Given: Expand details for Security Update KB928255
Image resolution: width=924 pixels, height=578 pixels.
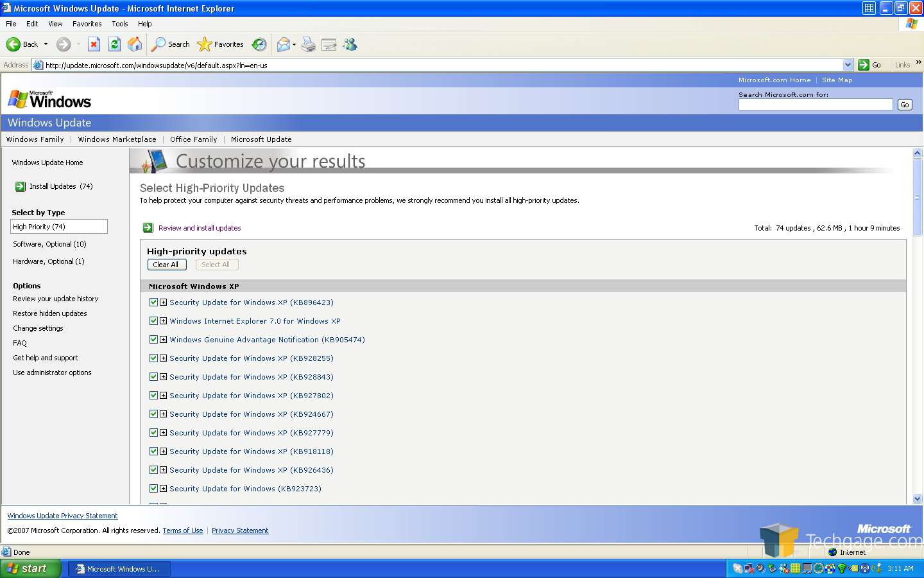Looking at the screenshot, I should click(x=164, y=358).
